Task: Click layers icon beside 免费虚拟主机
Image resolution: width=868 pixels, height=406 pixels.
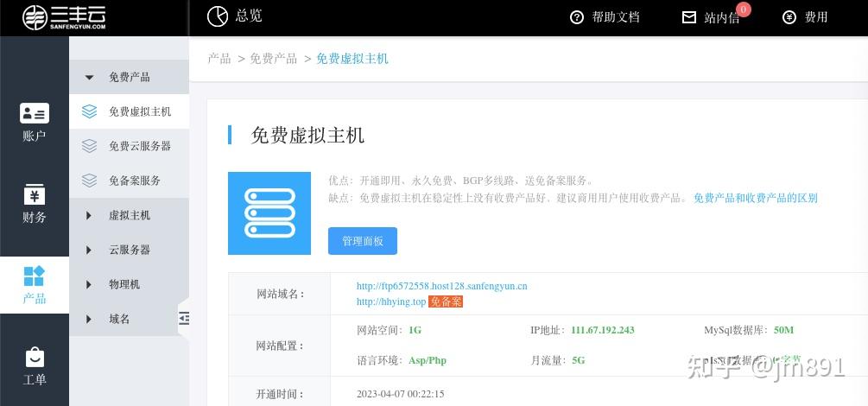Action: tap(89, 111)
